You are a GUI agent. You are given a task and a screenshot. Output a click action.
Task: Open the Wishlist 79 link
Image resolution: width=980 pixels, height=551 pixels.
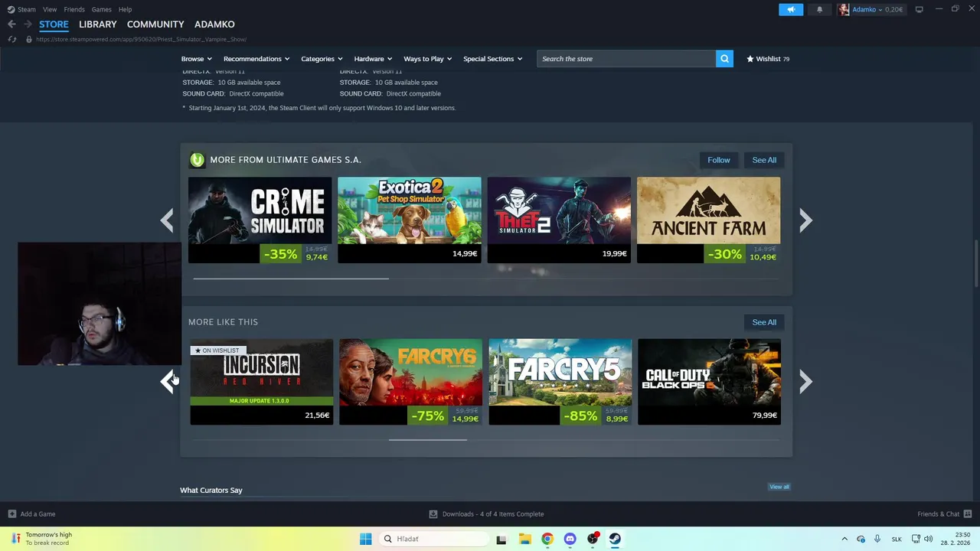coord(768,59)
